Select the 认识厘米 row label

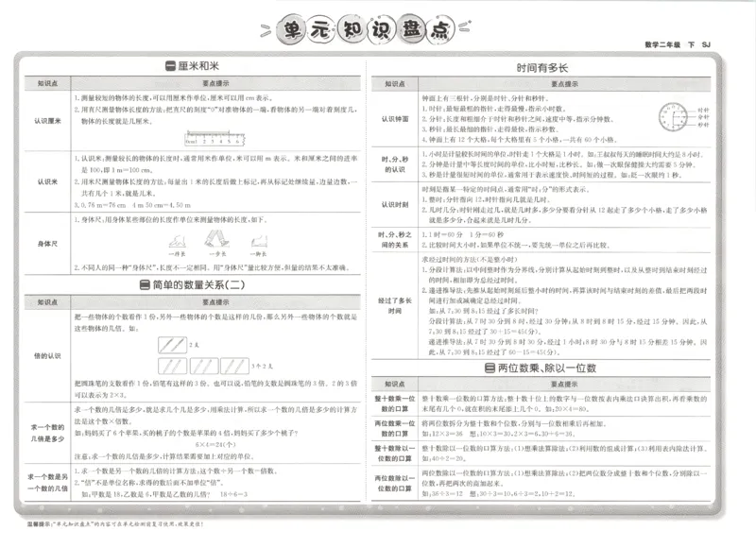pos(48,121)
